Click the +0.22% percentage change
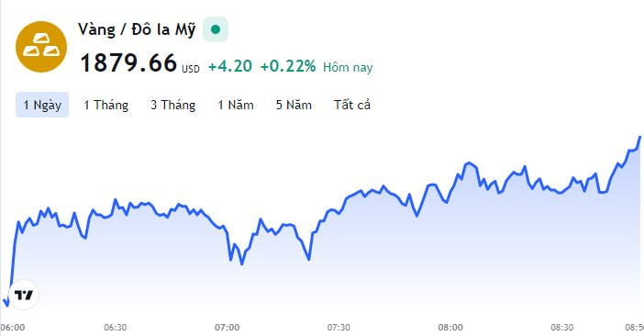The width and height of the screenshot is (644, 336). click(x=288, y=66)
